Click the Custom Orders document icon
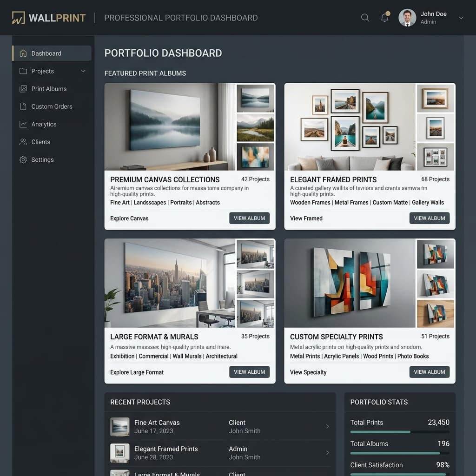The height and width of the screenshot is (476, 476). click(x=23, y=106)
